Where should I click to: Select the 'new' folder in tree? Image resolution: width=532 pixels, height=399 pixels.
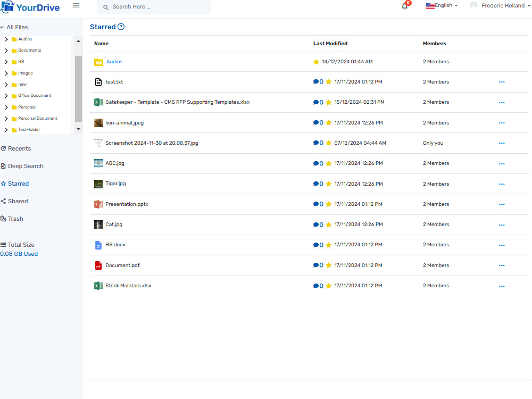coord(22,85)
